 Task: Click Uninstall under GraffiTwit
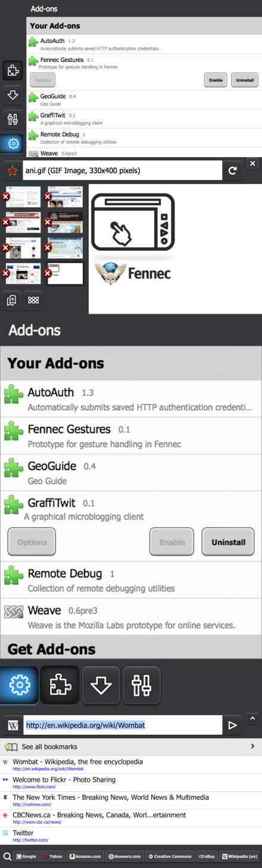point(228,542)
